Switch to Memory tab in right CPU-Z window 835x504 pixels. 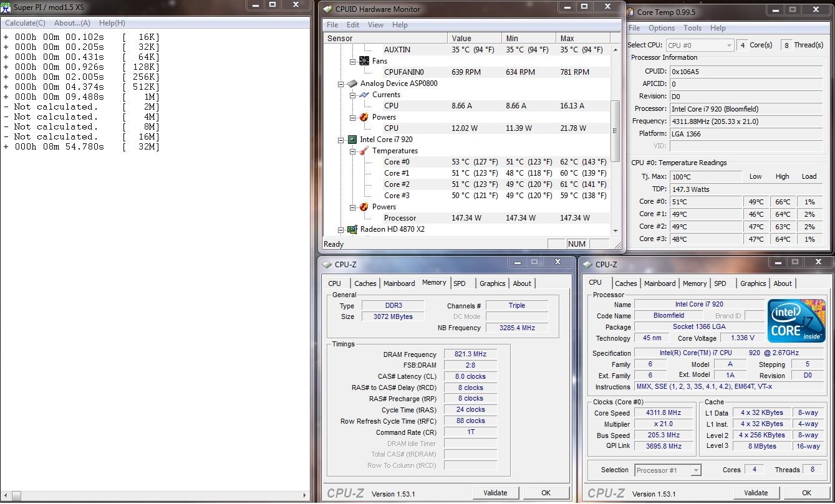694,283
